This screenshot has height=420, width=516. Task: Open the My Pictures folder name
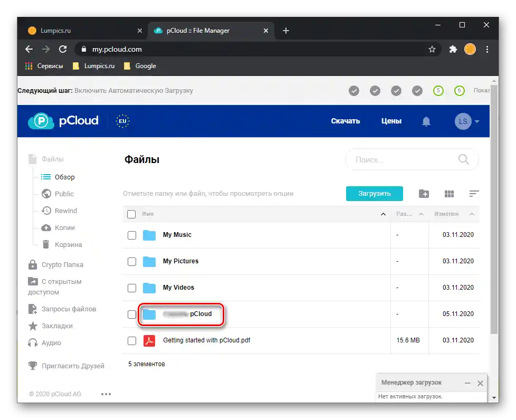click(x=180, y=261)
